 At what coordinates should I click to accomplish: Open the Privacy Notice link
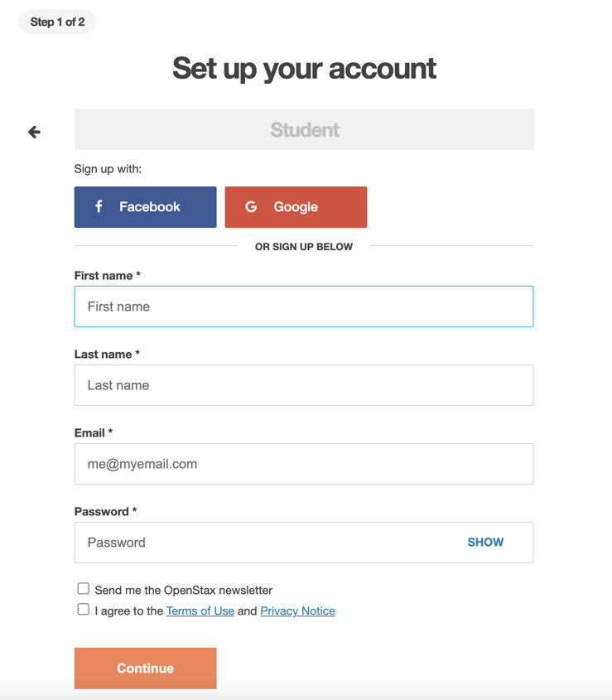pyautogui.click(x=297, y=611)
